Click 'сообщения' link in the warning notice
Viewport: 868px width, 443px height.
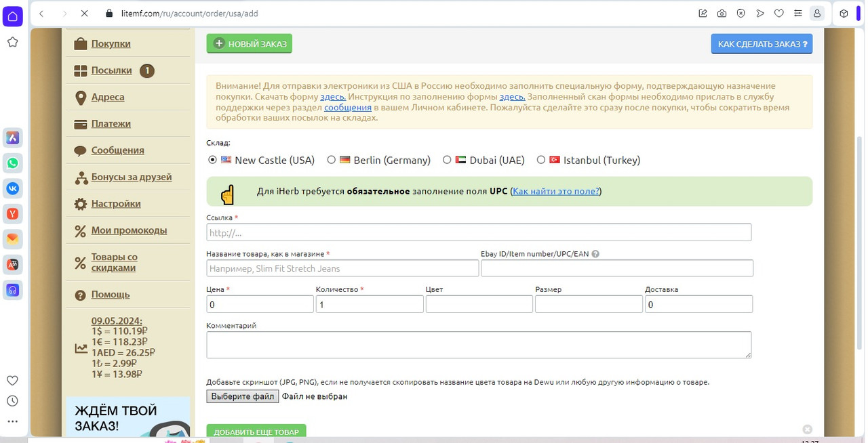348,107
